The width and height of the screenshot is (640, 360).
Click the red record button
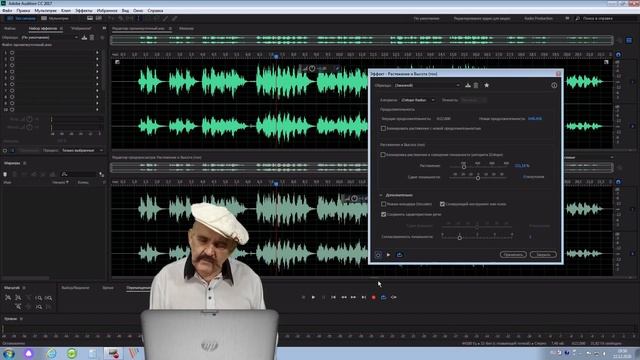[373, 297]
